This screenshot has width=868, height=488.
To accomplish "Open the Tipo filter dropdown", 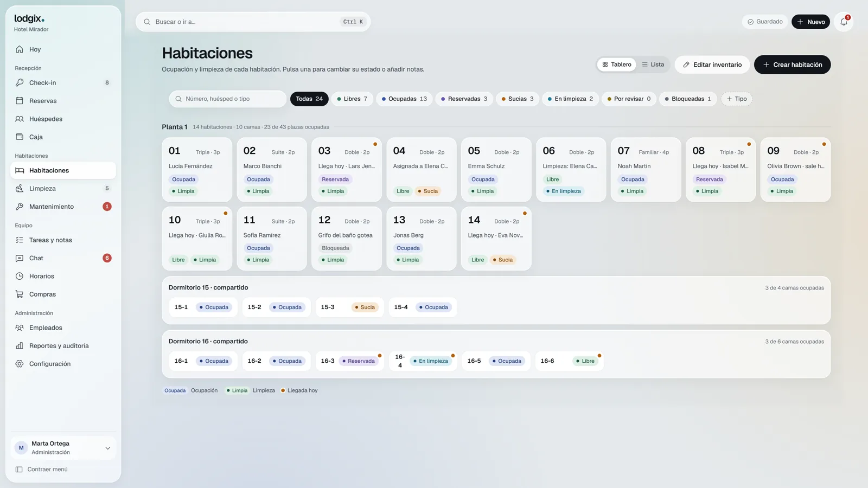I will [737, 99].
